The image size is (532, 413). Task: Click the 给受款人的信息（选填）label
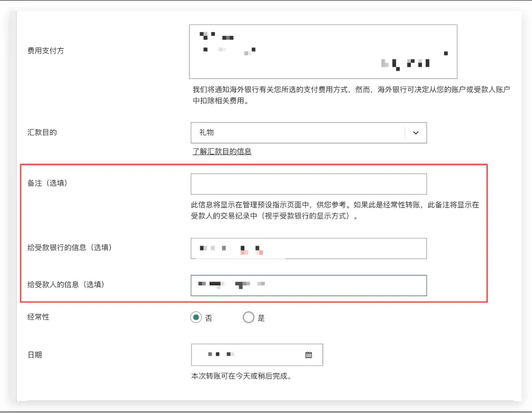click(66, 285)
